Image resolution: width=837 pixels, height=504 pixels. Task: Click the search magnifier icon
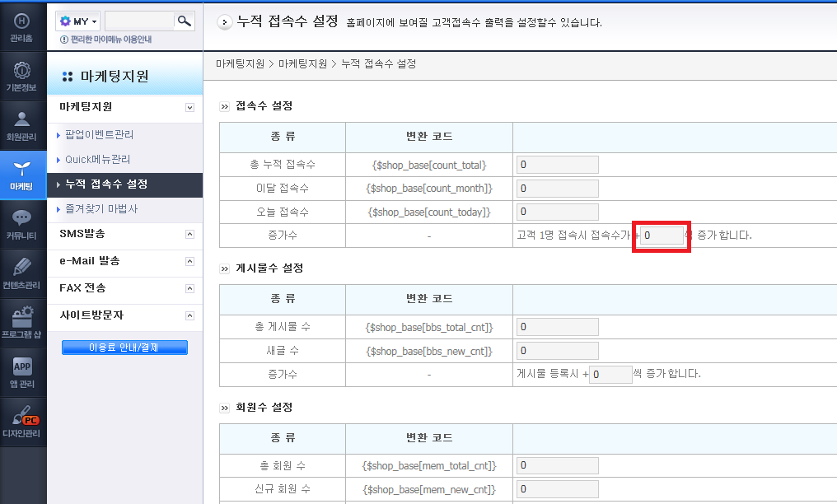pyautogui.click(x=185, y=21)
